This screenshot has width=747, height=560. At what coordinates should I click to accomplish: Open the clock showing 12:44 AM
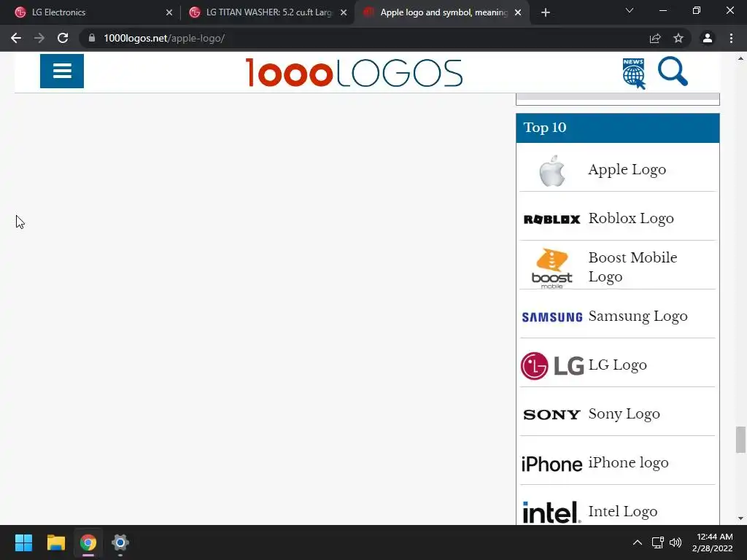[x=713, y=542]
